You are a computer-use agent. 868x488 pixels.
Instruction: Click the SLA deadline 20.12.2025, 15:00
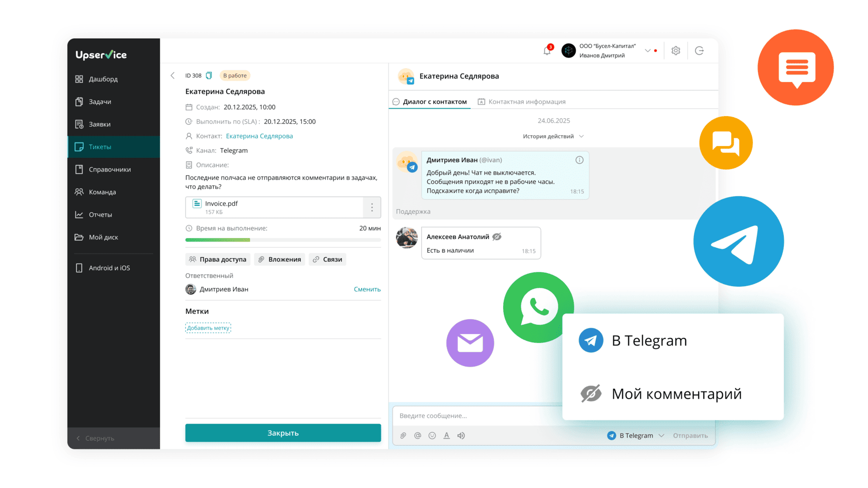(290, 122)
